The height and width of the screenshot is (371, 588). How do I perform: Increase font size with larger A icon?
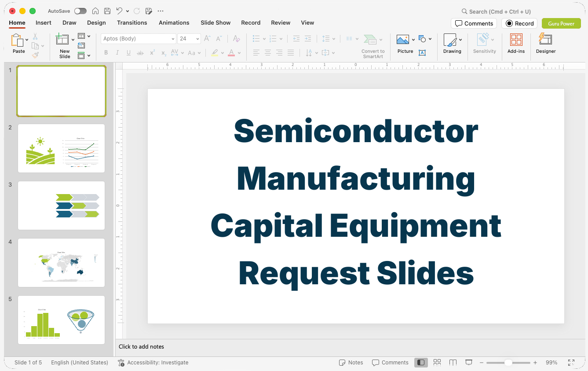pos(207,39)
